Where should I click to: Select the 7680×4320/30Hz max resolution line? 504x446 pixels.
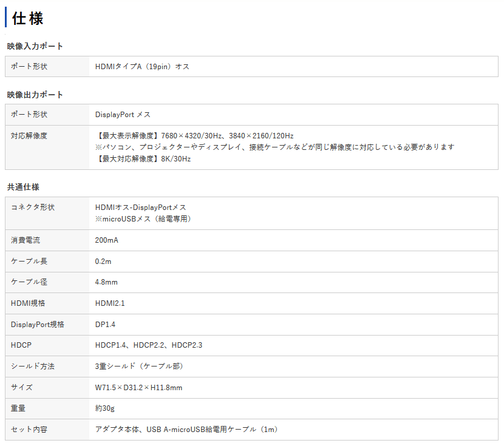[195, 136]
